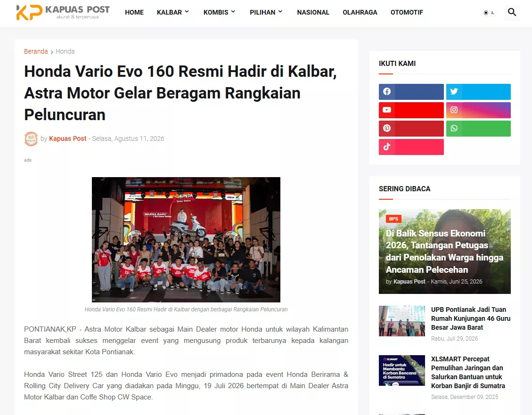
Task: Click the Honda breadcrumb category
Action: [65, 51]
